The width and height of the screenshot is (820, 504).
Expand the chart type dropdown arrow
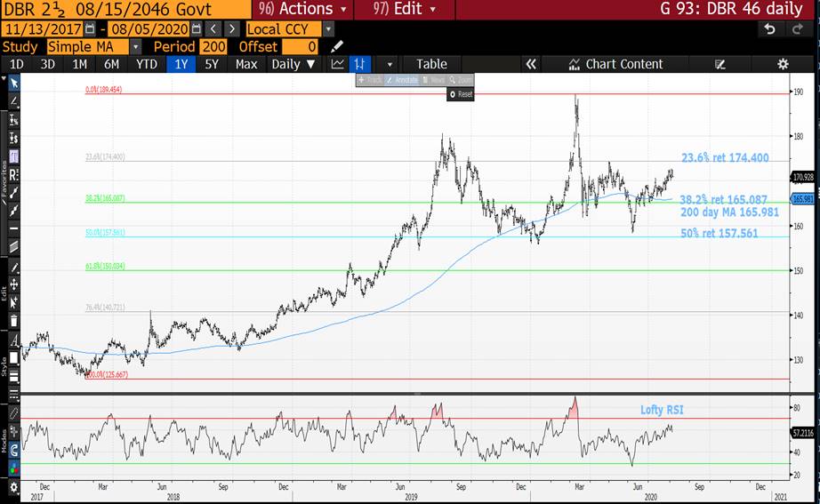click(x=390, y=64)
